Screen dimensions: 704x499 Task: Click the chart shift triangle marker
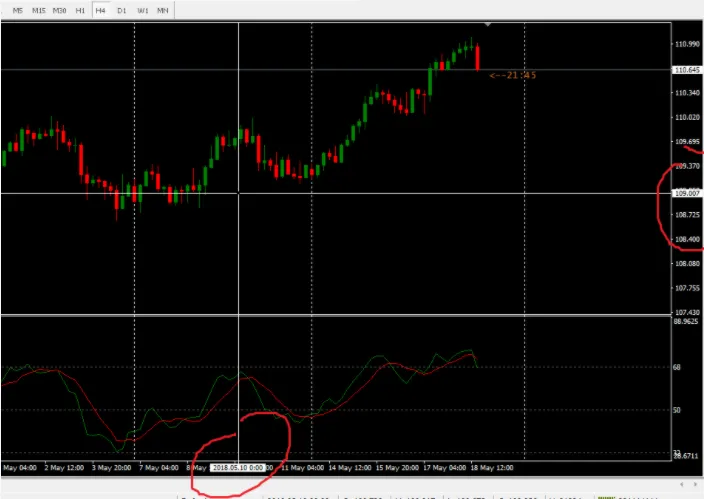(x=488, y=24)
